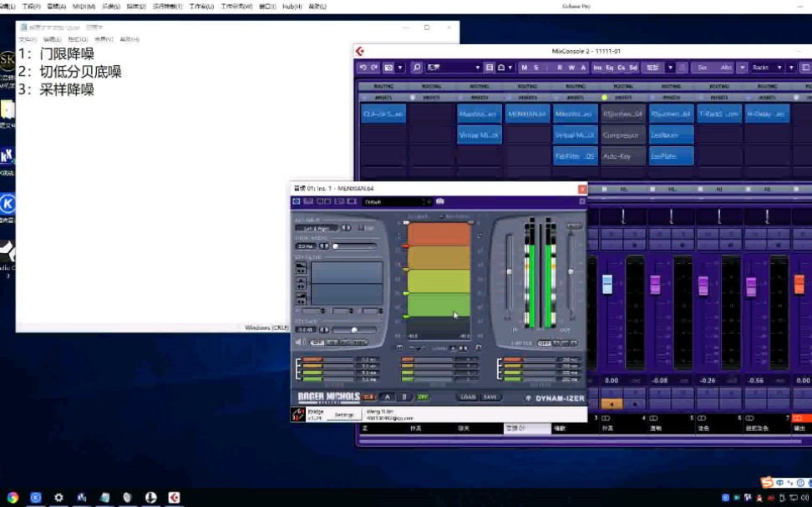Image resolution: width=812 pixels, height=507 pixels.
Task: Click the magnifier search icon in MixConsole toolbar
Action: (x=416, y=68)
